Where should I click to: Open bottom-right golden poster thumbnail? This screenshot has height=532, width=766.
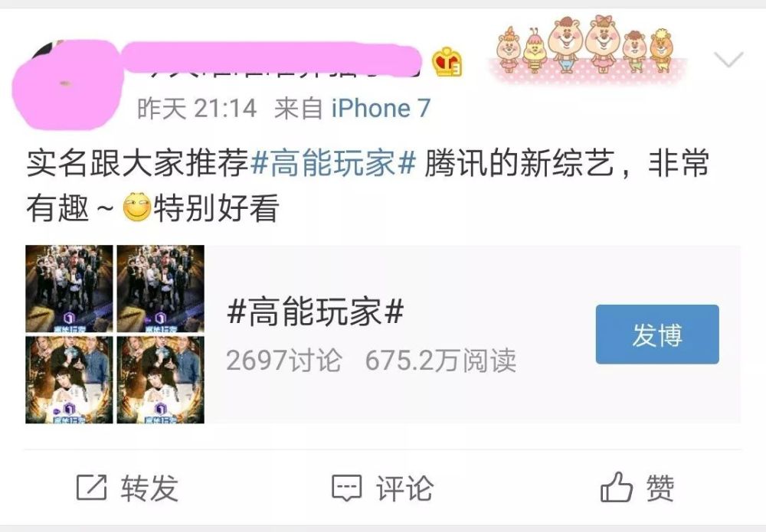(x=161, y=380)
